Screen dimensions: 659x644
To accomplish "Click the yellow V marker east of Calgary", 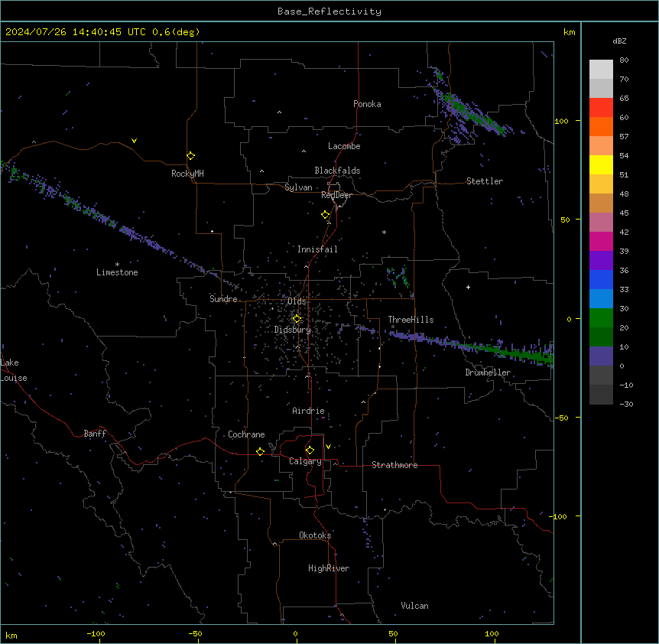I will pos(328,447).
